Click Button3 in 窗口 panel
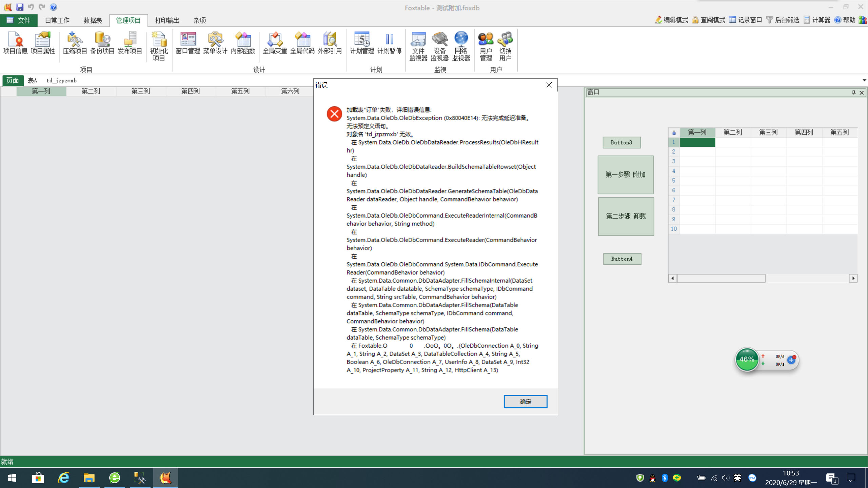This screenshot has width=868, height=488. (x=622, y=143)
